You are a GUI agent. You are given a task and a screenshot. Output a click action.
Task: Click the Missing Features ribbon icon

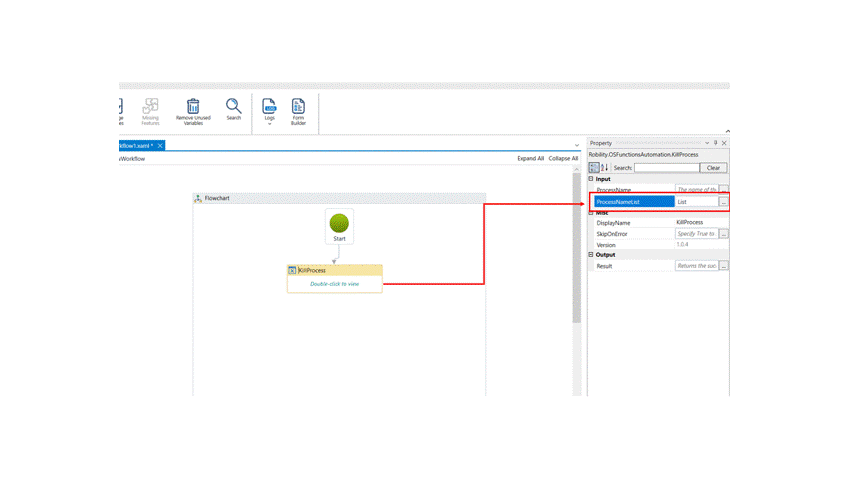151,106
